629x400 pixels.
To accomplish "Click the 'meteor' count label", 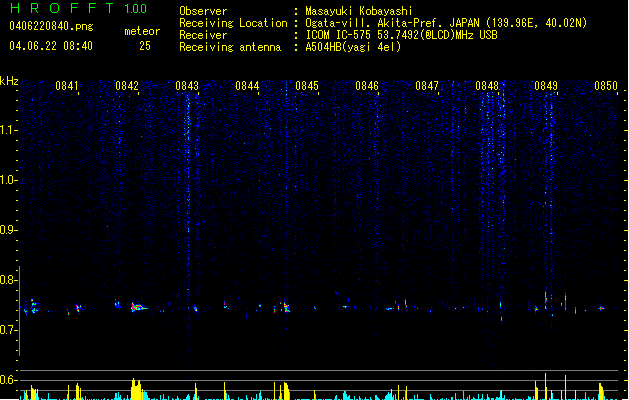I will click(142, 31).
